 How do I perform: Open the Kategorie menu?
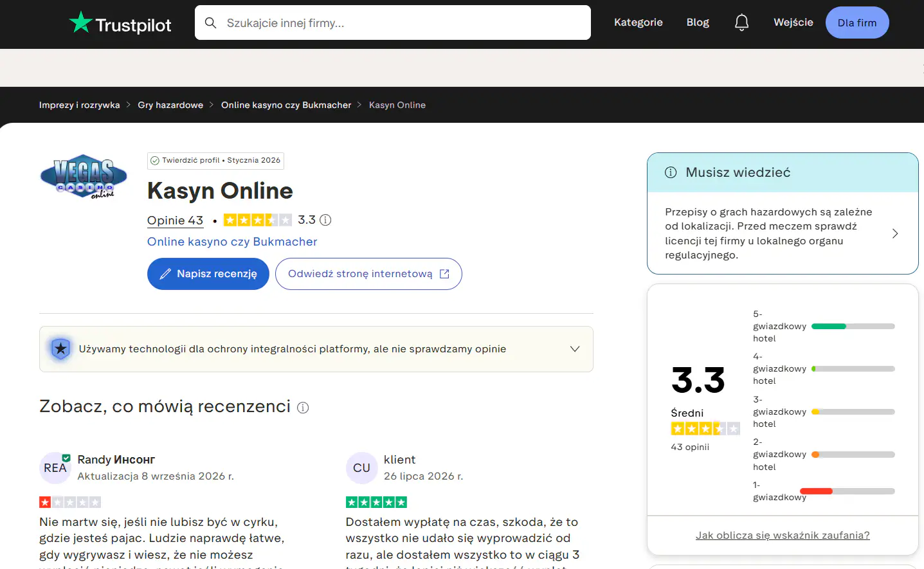click(639, 23)
